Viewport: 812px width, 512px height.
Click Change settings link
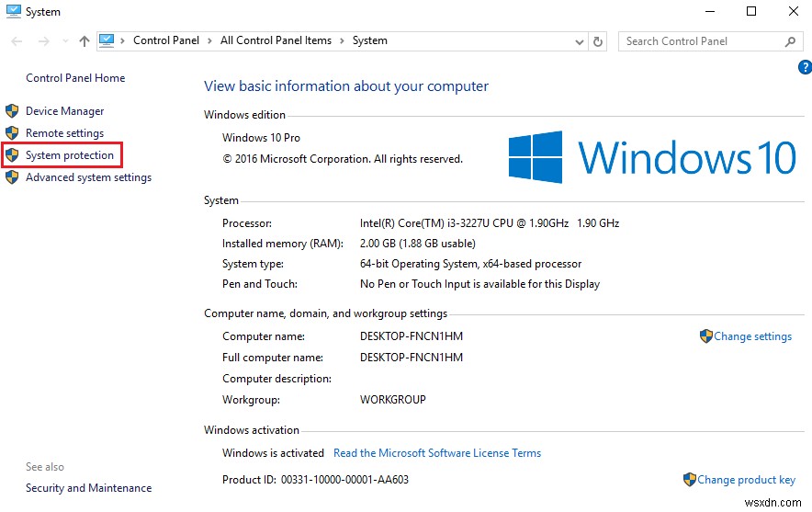coord(752,336)
